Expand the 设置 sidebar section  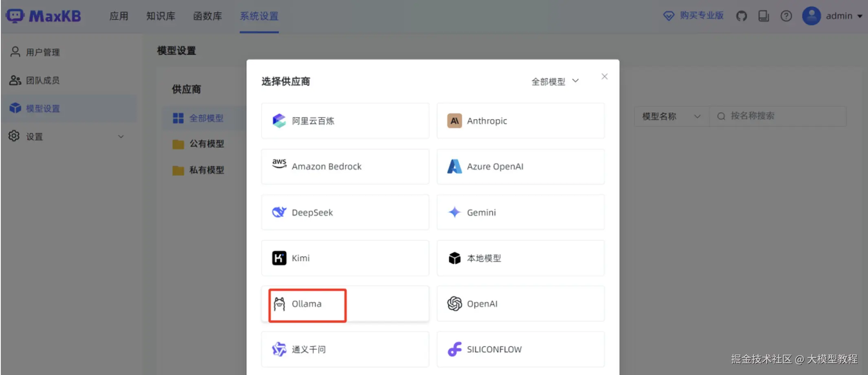(69, 137)
